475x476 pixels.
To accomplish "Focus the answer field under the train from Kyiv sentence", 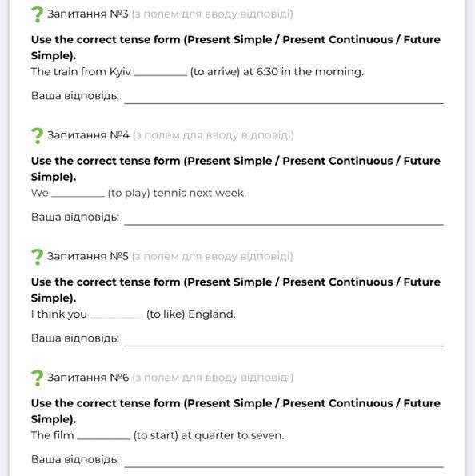I will tap(284, 97).
